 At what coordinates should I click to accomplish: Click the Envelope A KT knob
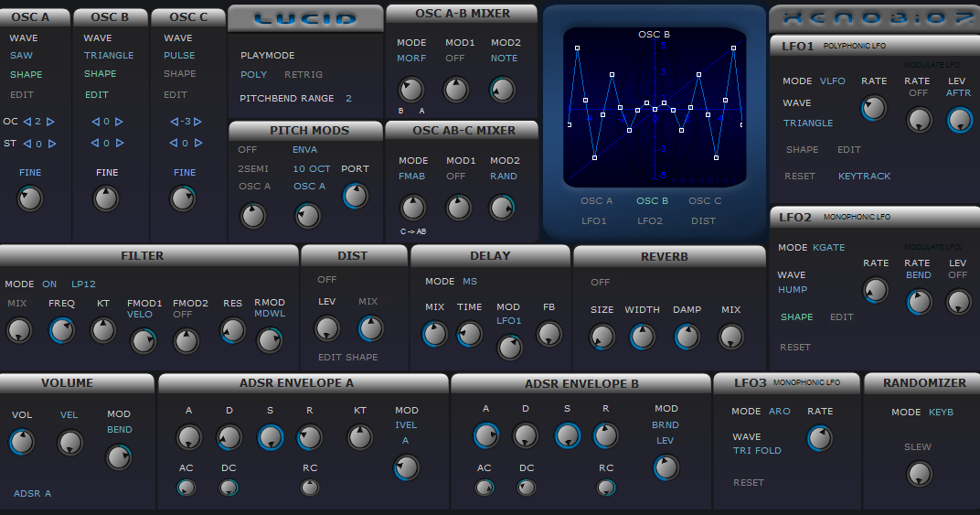pos(359,436)
